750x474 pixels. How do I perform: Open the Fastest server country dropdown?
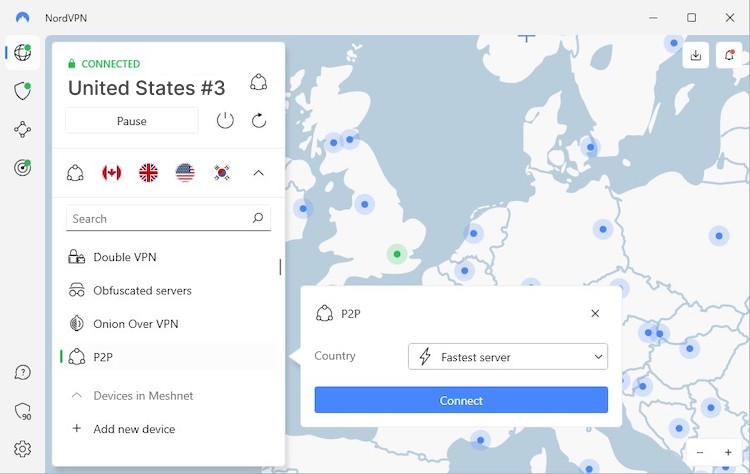[x=508, y=357]
